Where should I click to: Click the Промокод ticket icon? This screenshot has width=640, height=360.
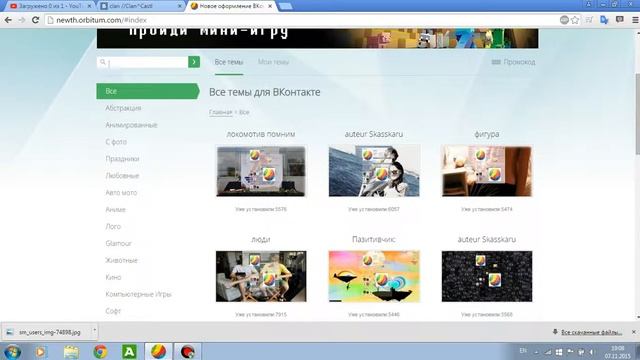click(496, 62)
